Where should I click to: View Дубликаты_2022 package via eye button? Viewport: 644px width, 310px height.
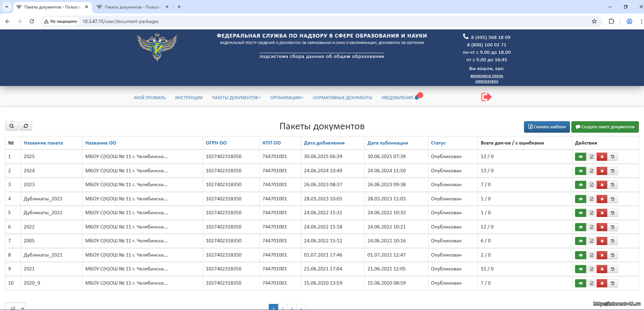pyautogui.click(x=580, y=213)
